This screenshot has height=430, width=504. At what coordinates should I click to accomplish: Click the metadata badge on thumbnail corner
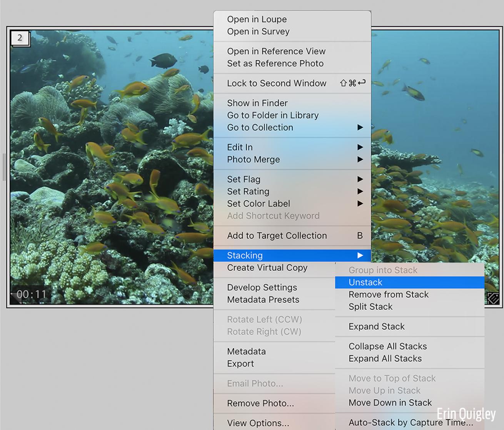tap(493, 298)
